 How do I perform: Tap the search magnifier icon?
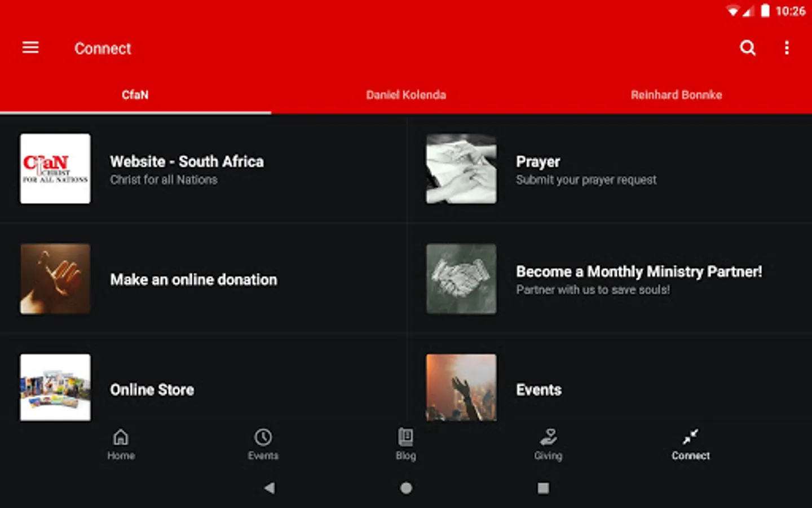pyautogui.click(x=748, y=48)
